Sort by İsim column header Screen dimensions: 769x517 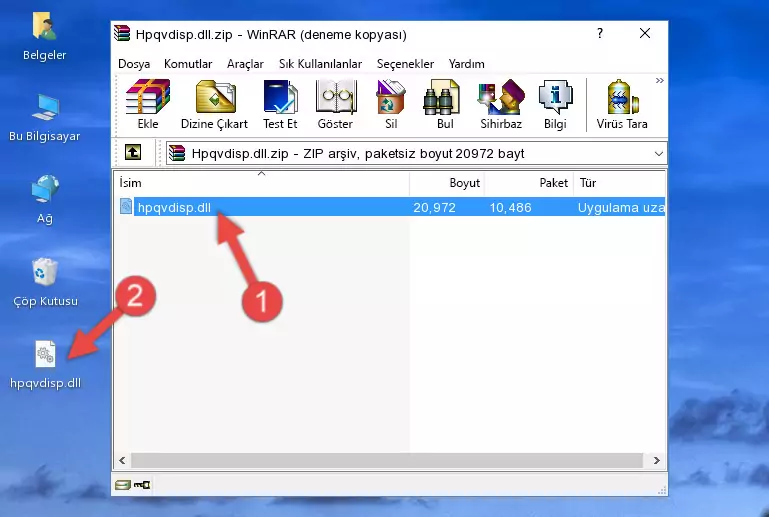click(262, 183)
